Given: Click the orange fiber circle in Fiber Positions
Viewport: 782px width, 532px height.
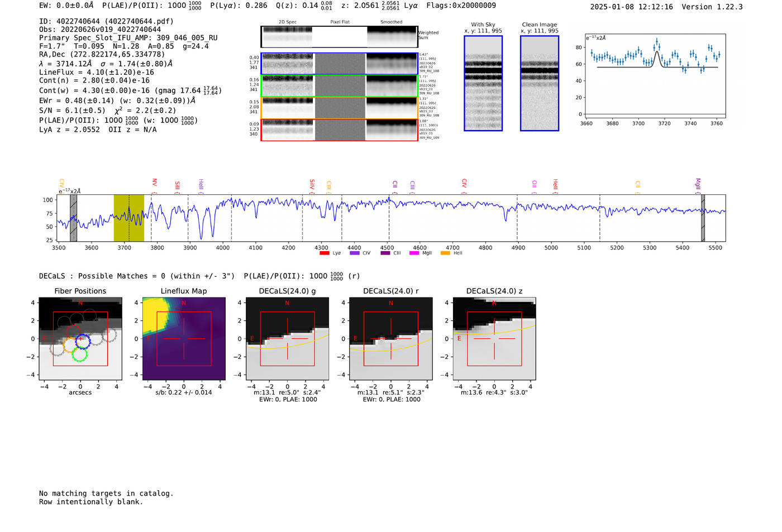Looking at the screenshot, I should (70, 345).
